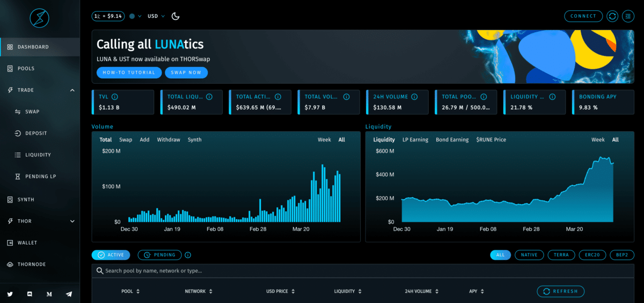Click the Total Pooled info icon
644x303 pixels.
[484, 97]
